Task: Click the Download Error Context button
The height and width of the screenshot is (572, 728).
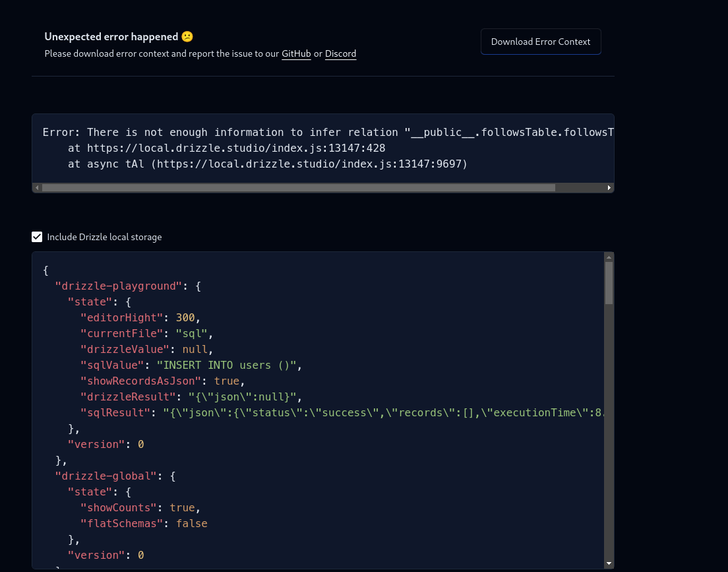Action: [x=541, y=42]
